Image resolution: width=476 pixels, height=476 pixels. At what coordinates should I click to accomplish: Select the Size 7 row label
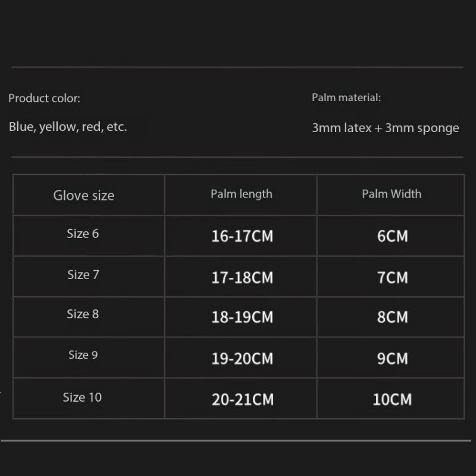(x=83, y=275)
